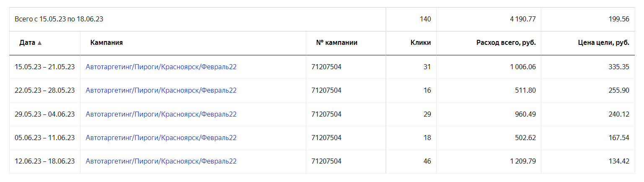Viewport: 644px width, 182px height.
Task: Sort by Кампания column header
Action: 106,43
